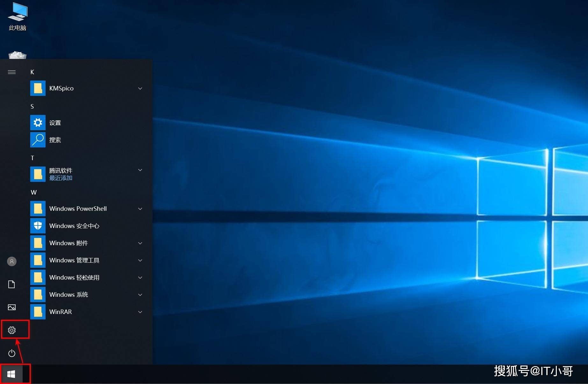Launch the 搜索 app entry
This screenshot has height=384, width=588.
coord(88,140)
